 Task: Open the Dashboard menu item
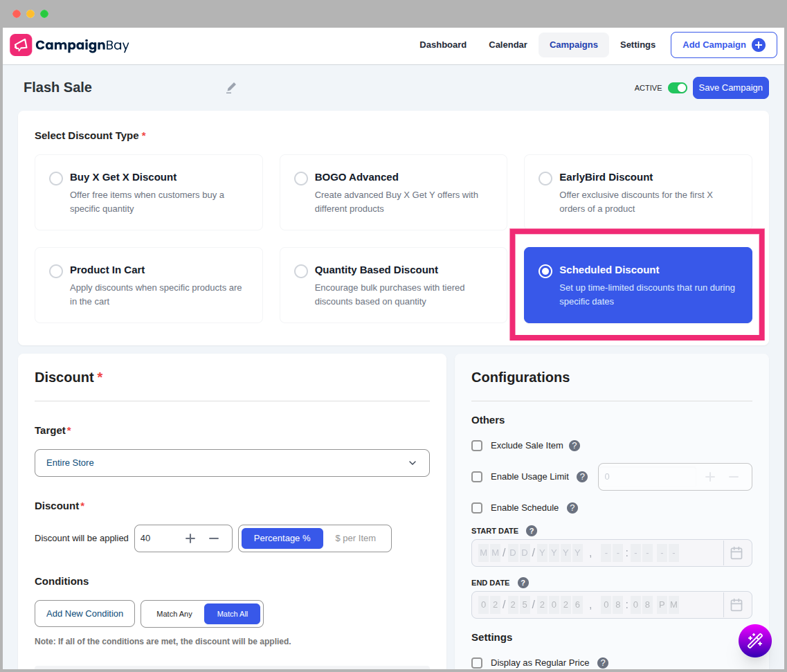pos(443,45)
